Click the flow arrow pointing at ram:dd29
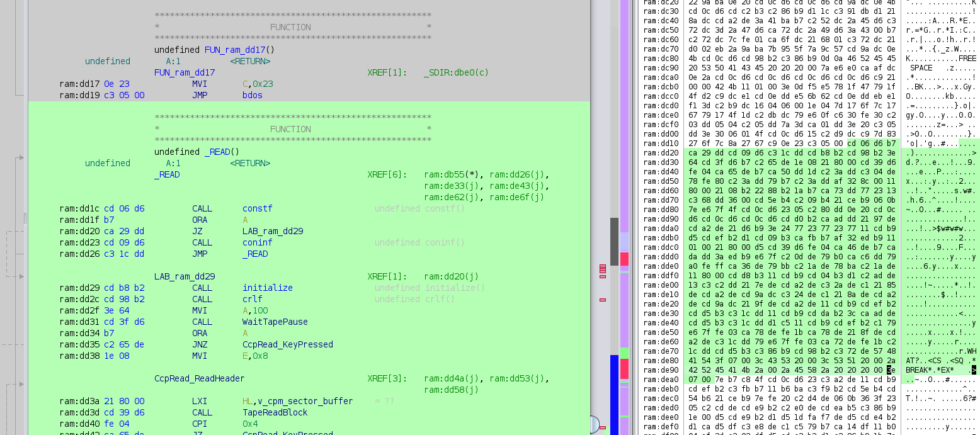The height and width of the screenshot is (435, 980). click(21, 277)
